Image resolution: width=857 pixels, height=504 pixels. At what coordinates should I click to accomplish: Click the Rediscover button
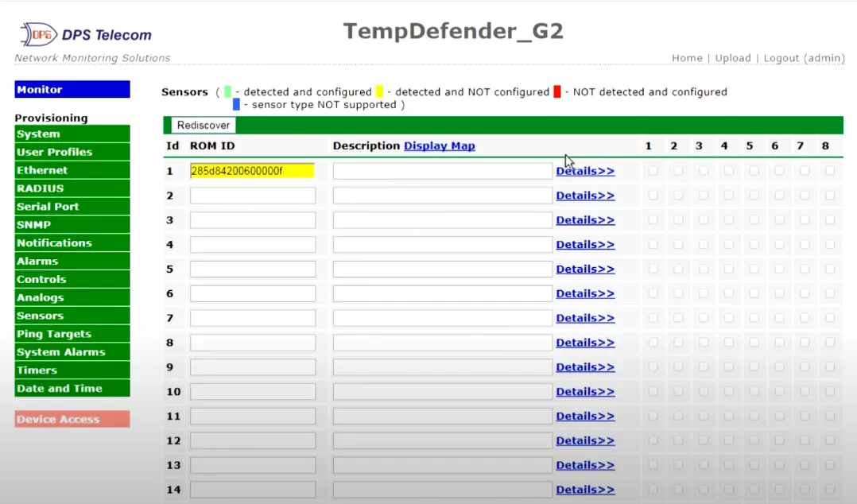tap(204, 126)
